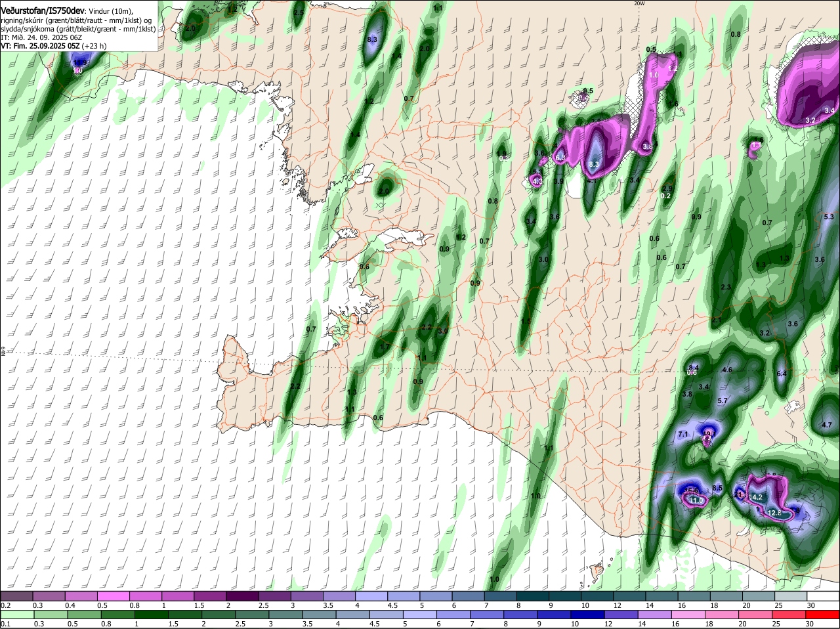Image resolution: width=840 pixels, height=629 pixels.
Task: Select the dark purple 2–2.5 swatch in upper legend
Action: 242,596
